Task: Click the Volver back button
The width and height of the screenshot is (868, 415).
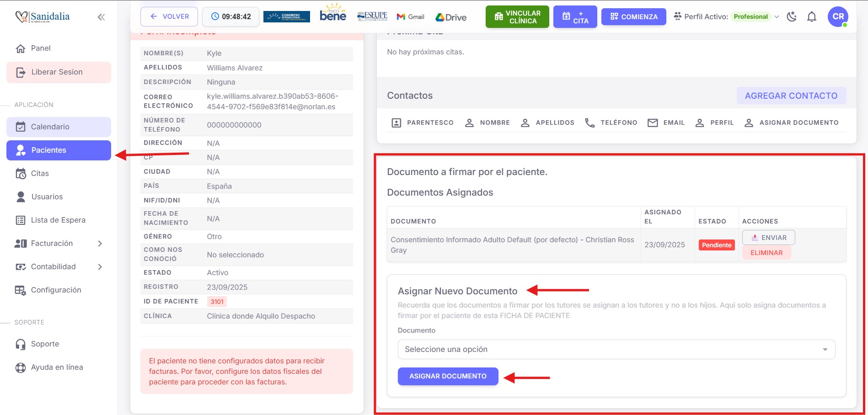Action: (x=169, y=17)
